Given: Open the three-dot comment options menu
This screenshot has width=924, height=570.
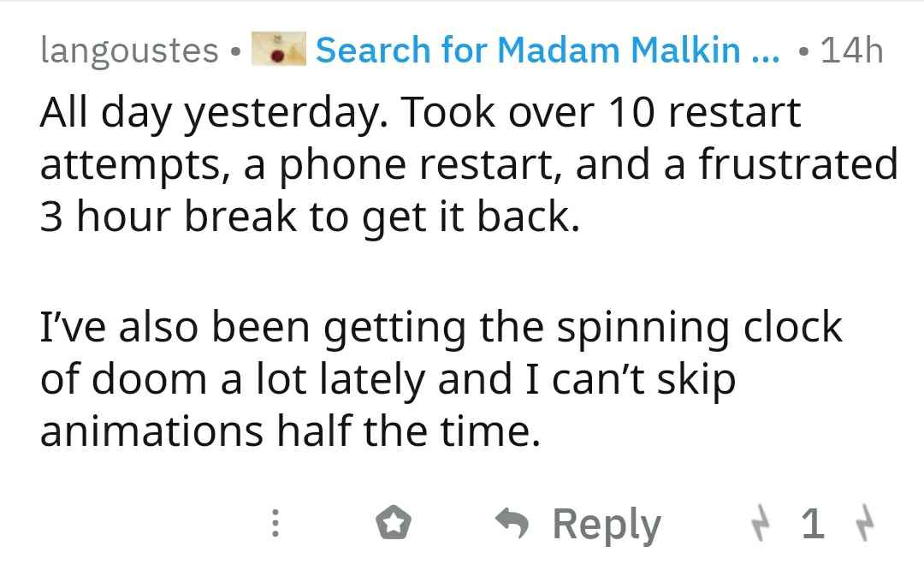Looking at the screenshot, I should (275, 524).
